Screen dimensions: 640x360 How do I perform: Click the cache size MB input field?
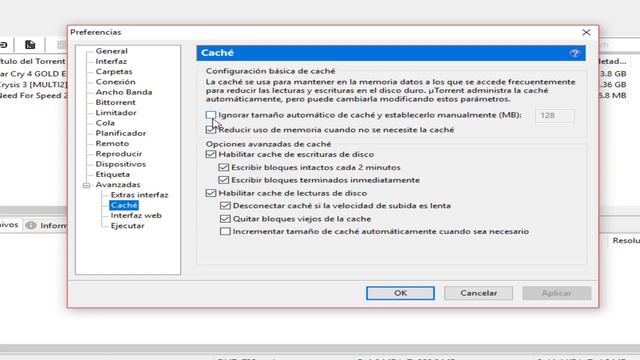[555, 116]
